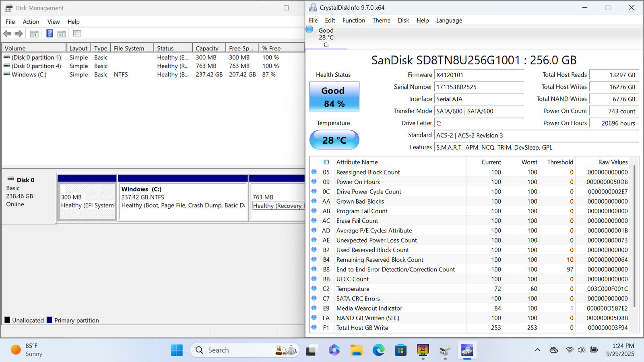Open the Action menu in Disk Management
The height and width of the screenshot is (362, 644).
point(31,22)
